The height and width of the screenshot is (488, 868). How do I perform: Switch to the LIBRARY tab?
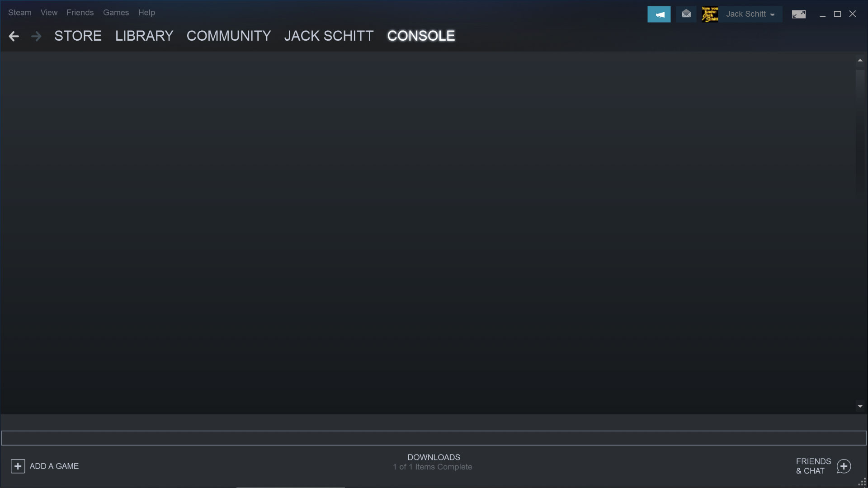click(x=144, y=36)
